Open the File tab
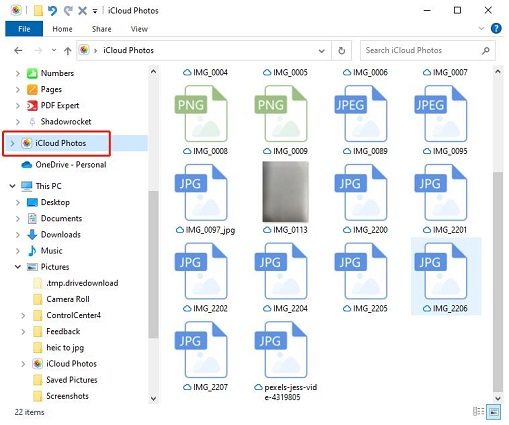Screen dimensions: 509x425 point(24,29)
